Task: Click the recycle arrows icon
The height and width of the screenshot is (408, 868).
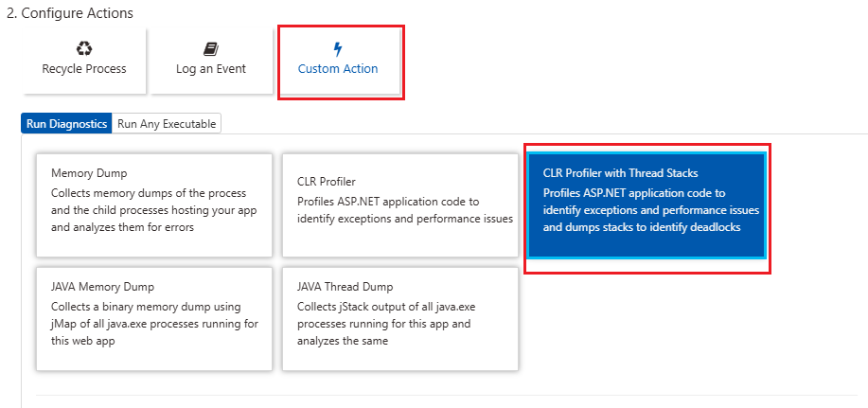Action: 84,48
